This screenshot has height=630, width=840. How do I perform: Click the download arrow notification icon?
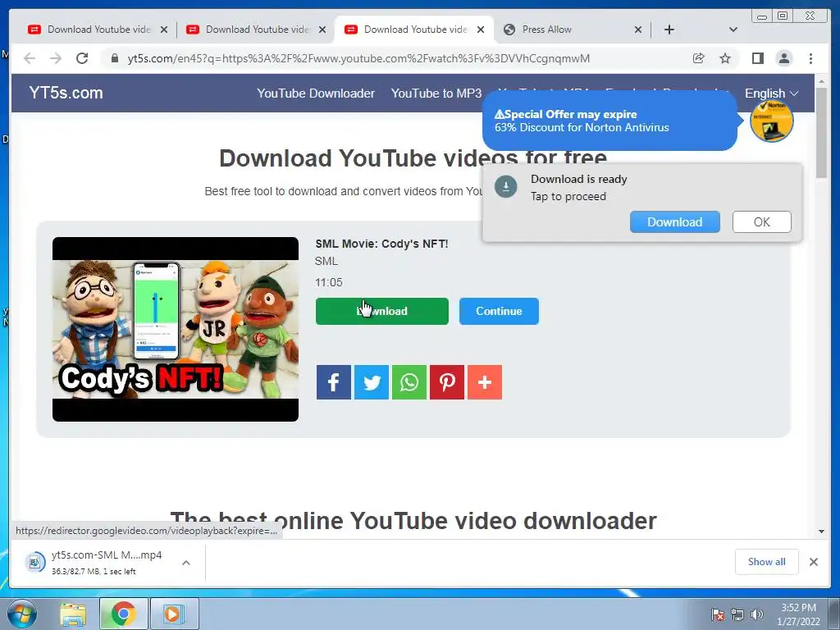(505, 186)
